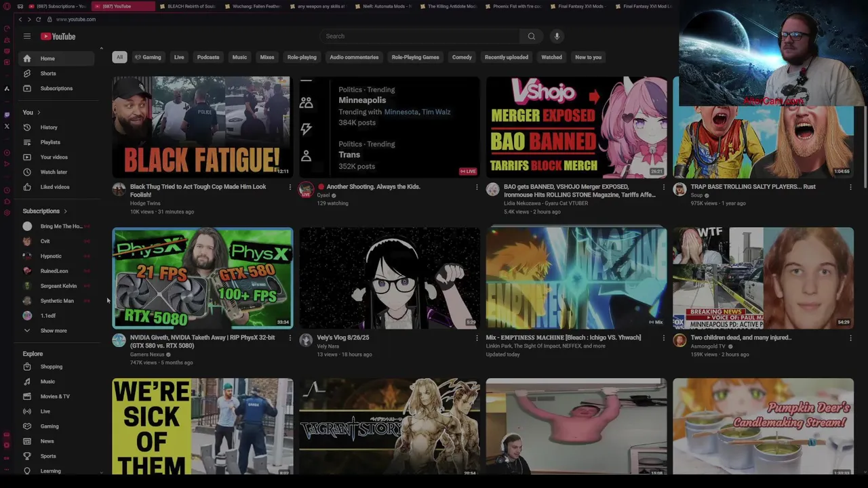Viewport: 868px width, 488px height.
Task: Open Asmongold TV channel avatar
Action: pyautogui.click(x=679, y=340)
